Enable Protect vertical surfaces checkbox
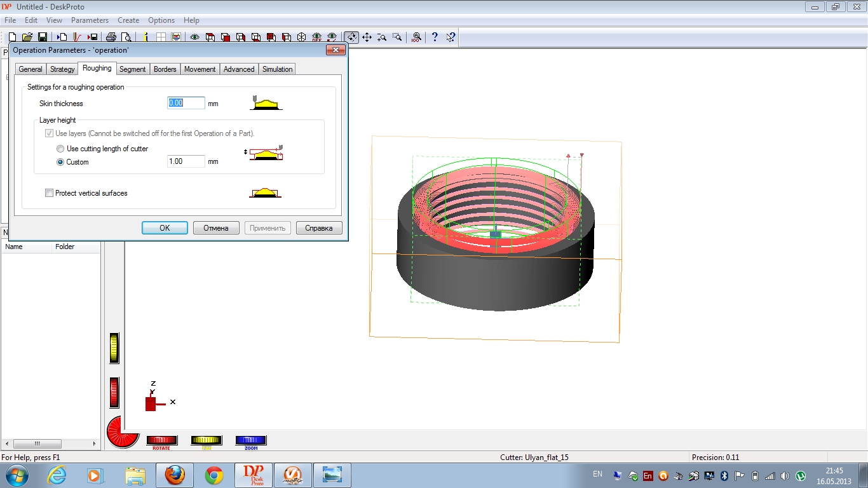 click(x=50, y=193)
